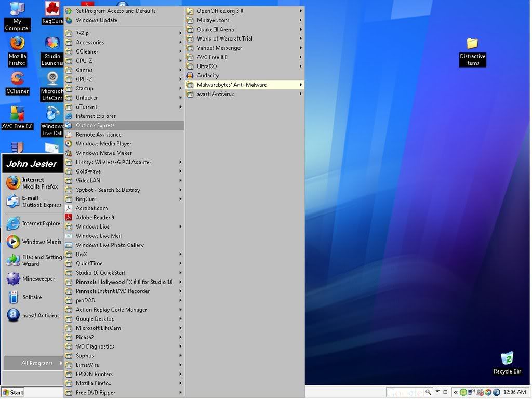
Task: Open Windows Live Mail
Action: (124, 236)
